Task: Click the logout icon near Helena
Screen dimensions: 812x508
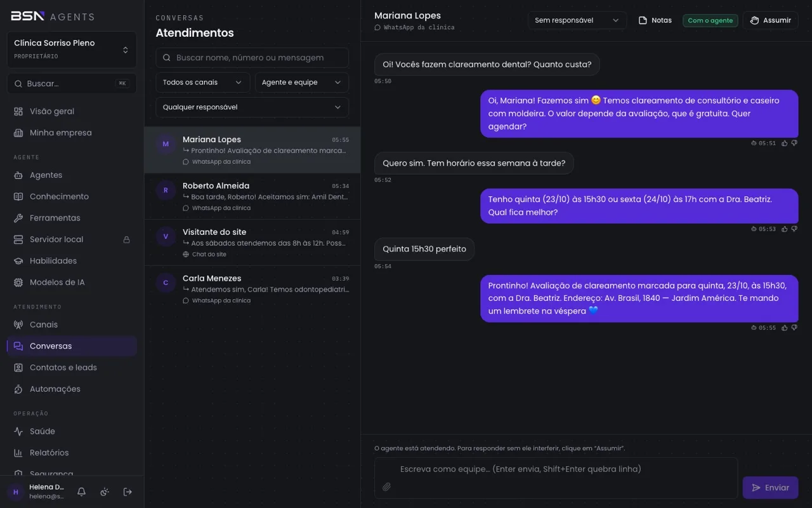Action: tap(128, 491)
